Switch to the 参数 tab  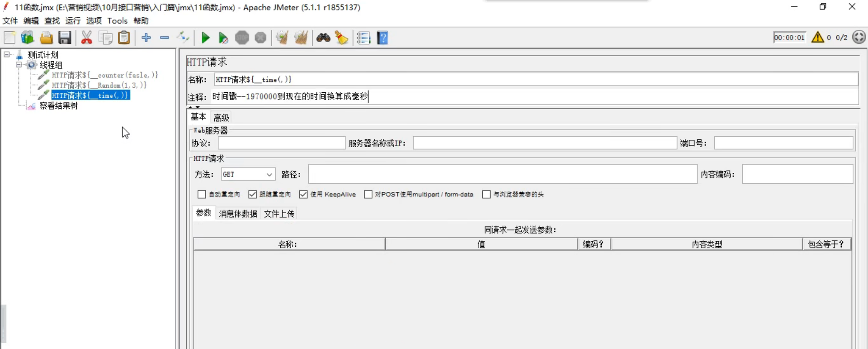click(x=203, y=213)
